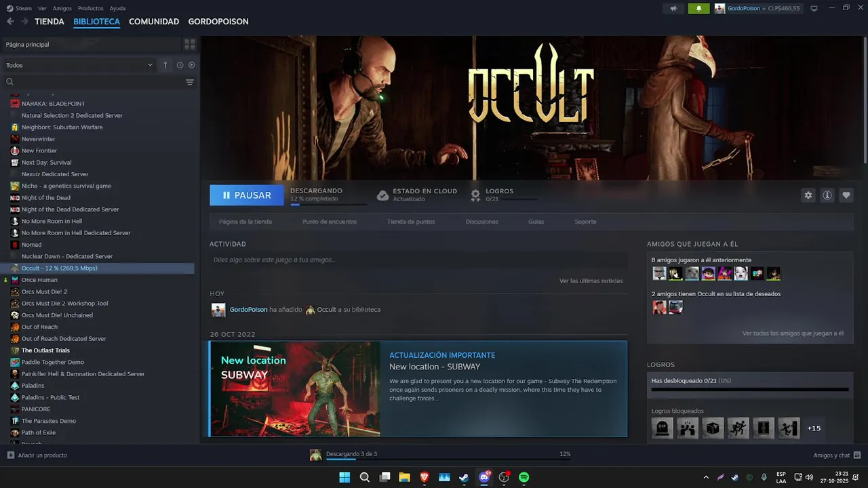The height and width of the screenshot is (488, 868).
Task: Go to the TIENDA section
Action: 50,22
